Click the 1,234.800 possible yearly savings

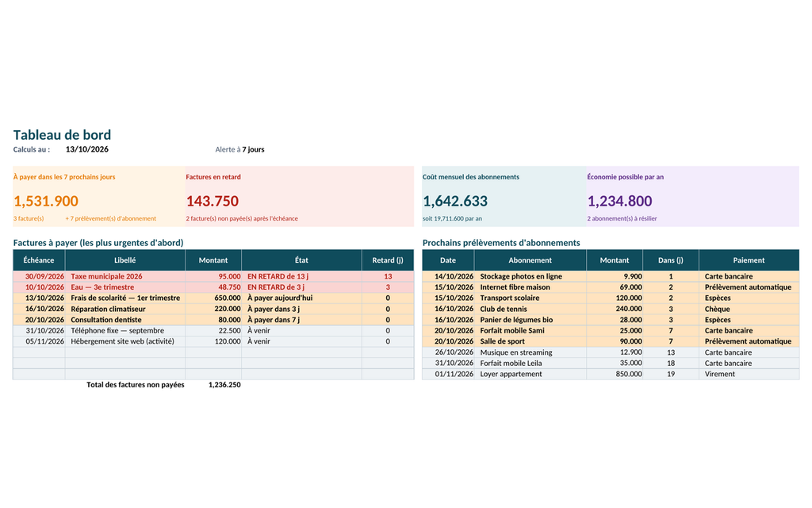pyautogui.click(x=620, y=201)
